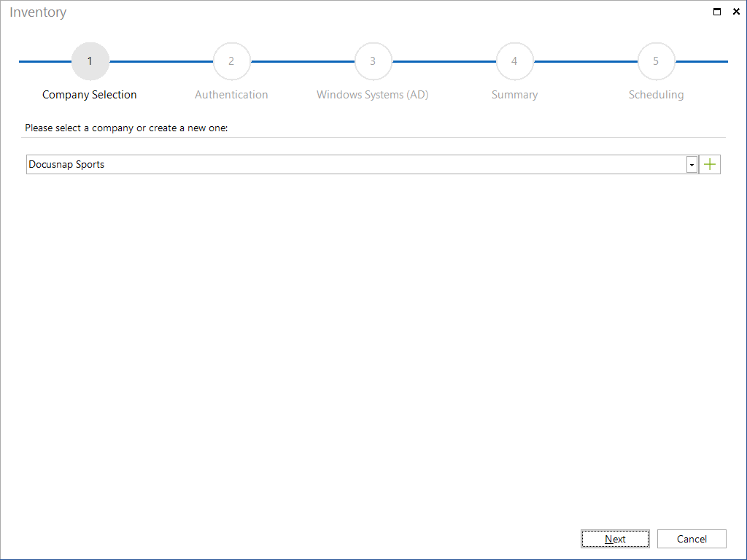Close the Inventory wizard window
Image resolution: width=747 pixels, height=560 pixels.
click(736, 12)
